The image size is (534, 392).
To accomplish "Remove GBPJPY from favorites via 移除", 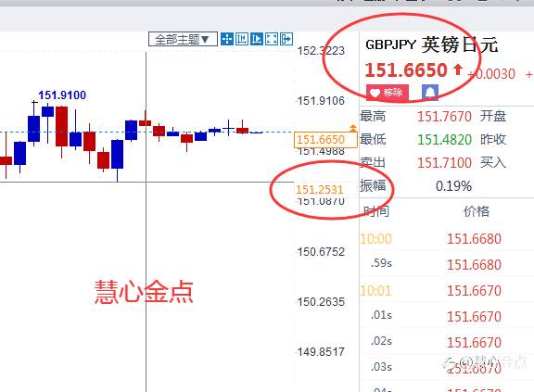I will 388,93.
